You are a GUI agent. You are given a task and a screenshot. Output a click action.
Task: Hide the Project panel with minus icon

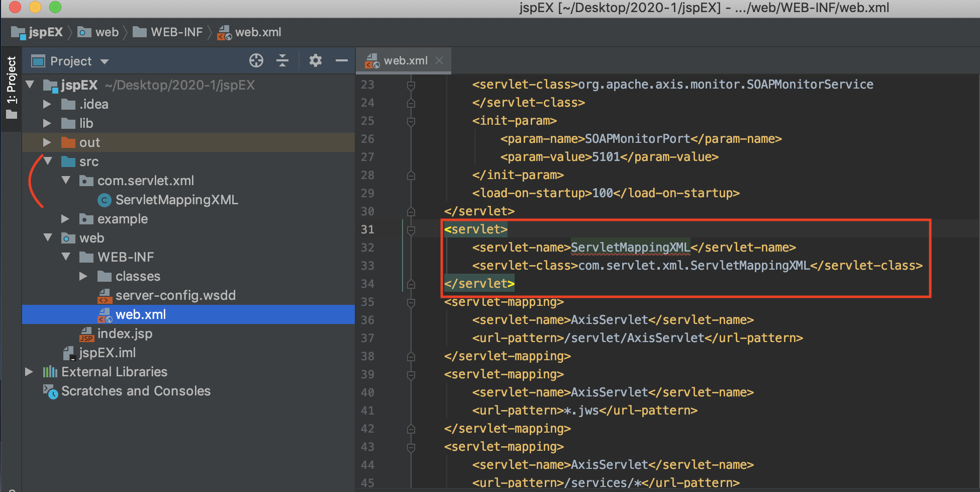342,60
